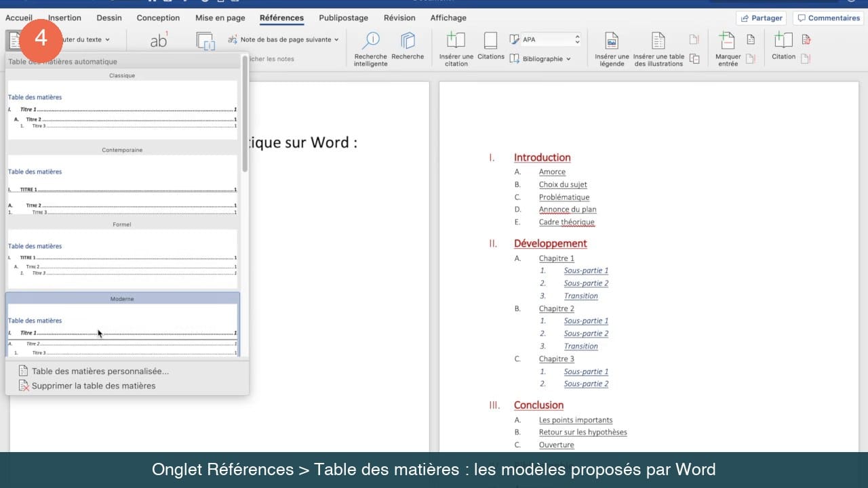This screenshot has width=868, height=488.
Task: Click the Cadre théorique line
Action: click(x=566, y=222)
